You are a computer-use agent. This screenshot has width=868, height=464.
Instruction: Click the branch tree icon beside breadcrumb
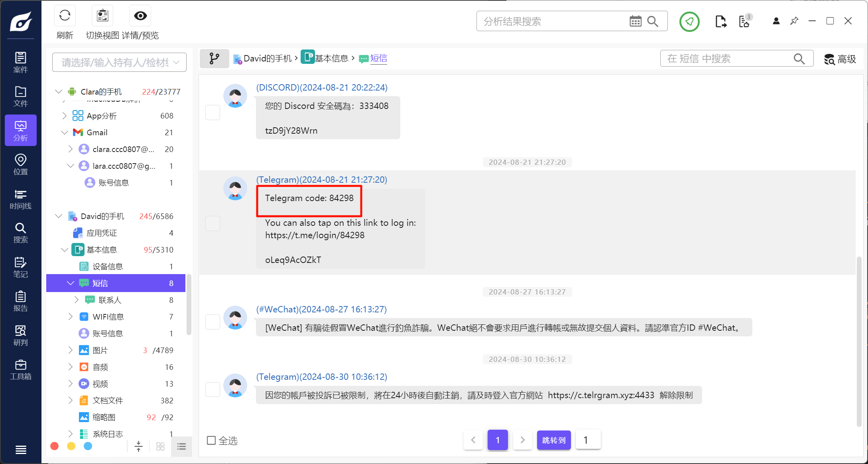tap(214, 59)
